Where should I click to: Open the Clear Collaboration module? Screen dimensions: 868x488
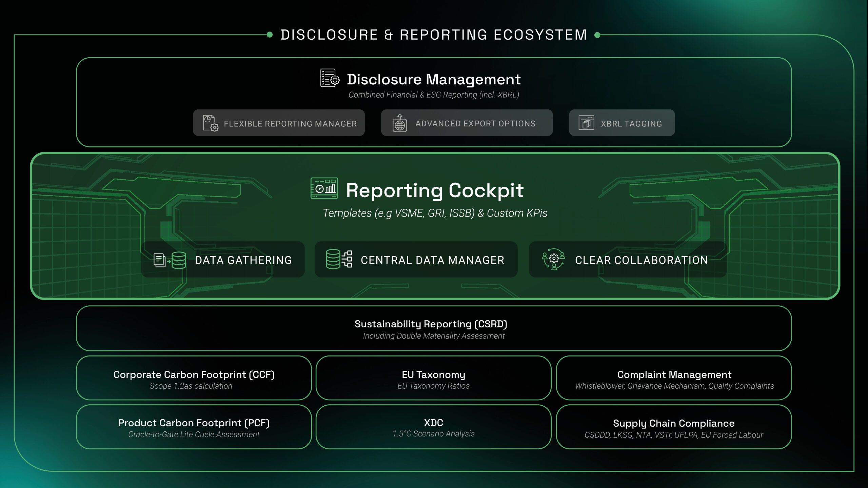pyautogui.click(x=627, y=260)
